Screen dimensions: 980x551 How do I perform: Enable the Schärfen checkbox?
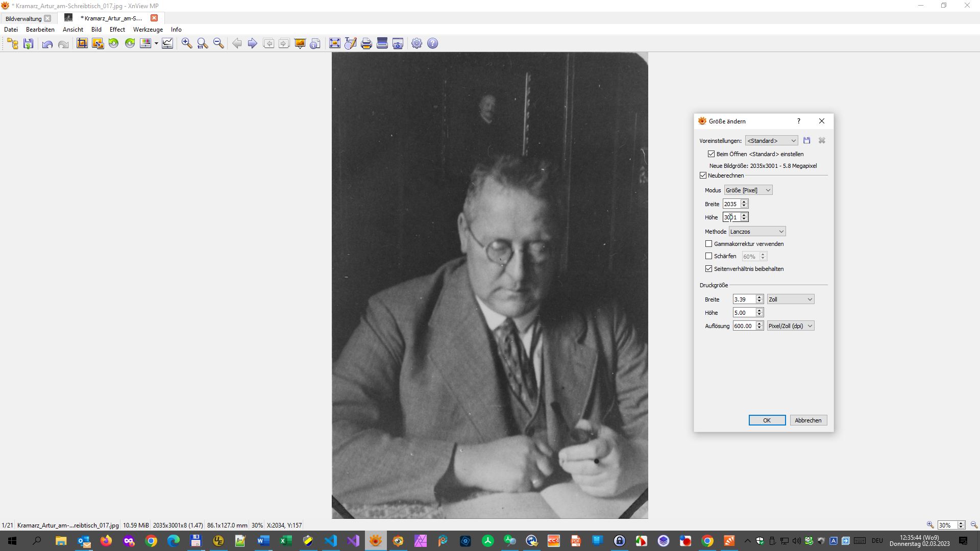(x=708, y=256)
